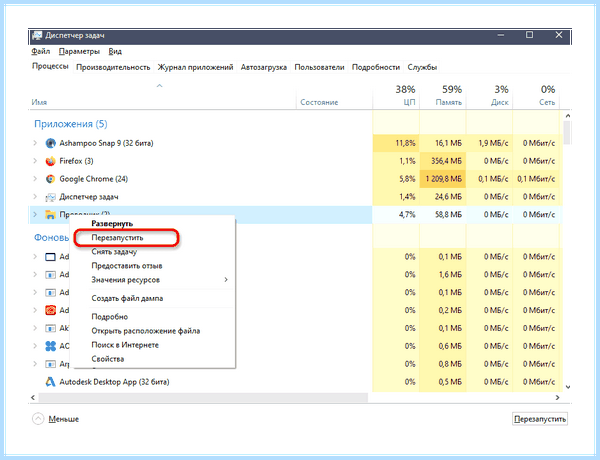Click the Google Chrome process icon
The width and height of the screenshot is (600, 460).
pyautogui.click(x=51, y=179)
